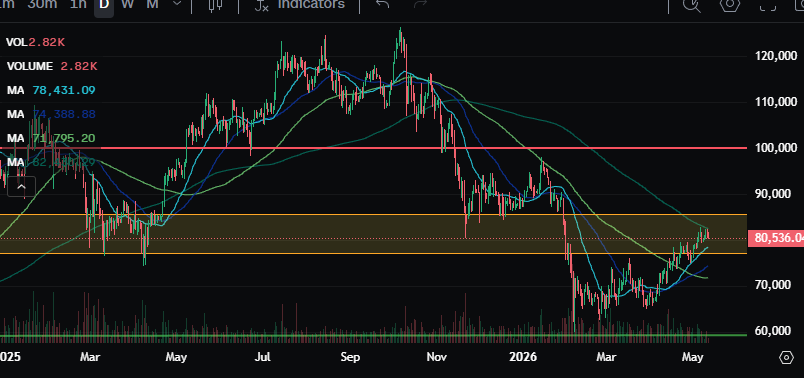Select the 1h timeframe
The image size is (804, 378).
[78, 4]
